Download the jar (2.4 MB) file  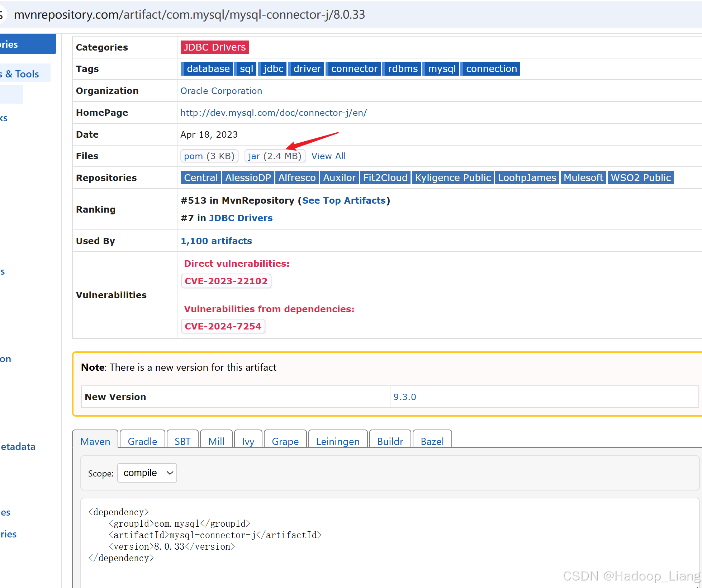click(x=275, y=156)
